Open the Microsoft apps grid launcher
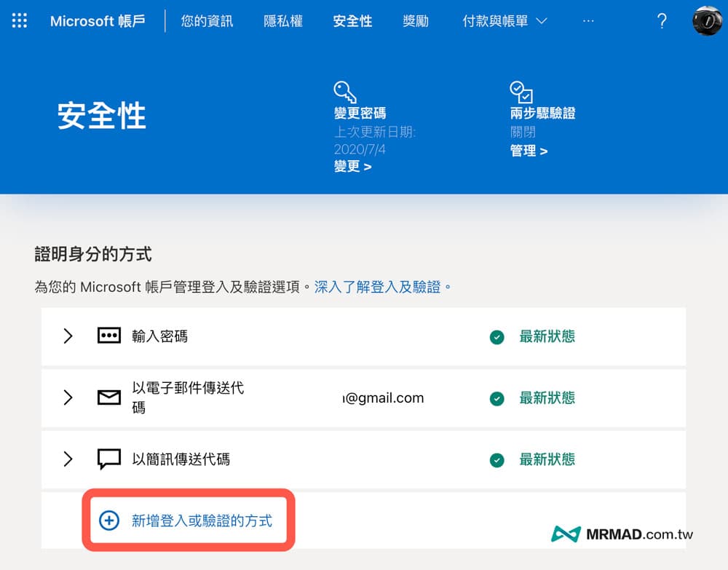 pos(19,21)
